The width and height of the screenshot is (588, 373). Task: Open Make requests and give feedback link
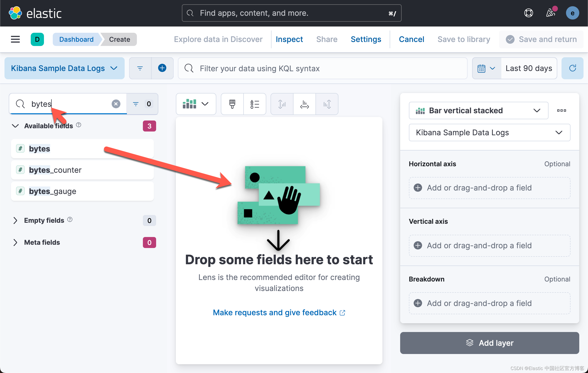279,312
